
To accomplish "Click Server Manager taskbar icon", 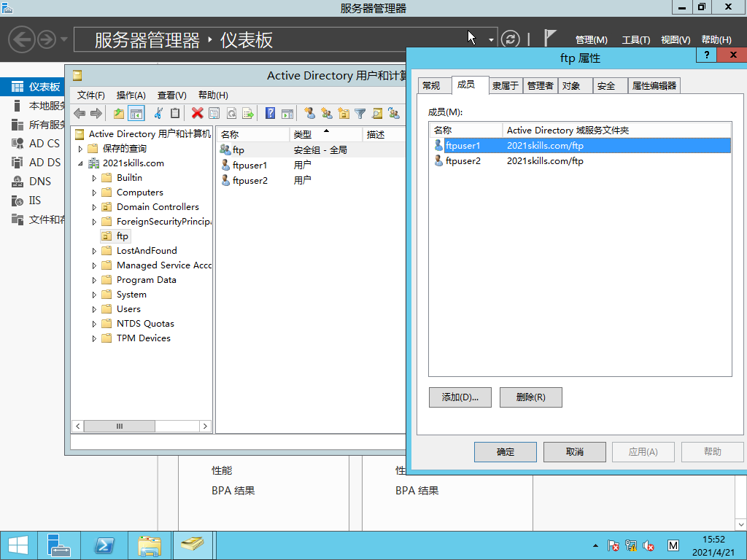I will (x=58, y=545).
